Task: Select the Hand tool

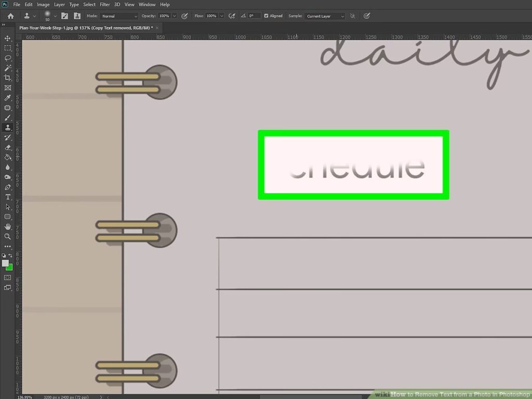Action: (8, 227)
